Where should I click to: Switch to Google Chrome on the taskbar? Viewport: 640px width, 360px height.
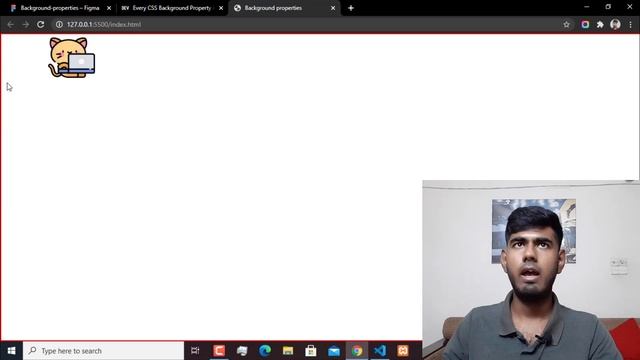(x=357, y=351)
